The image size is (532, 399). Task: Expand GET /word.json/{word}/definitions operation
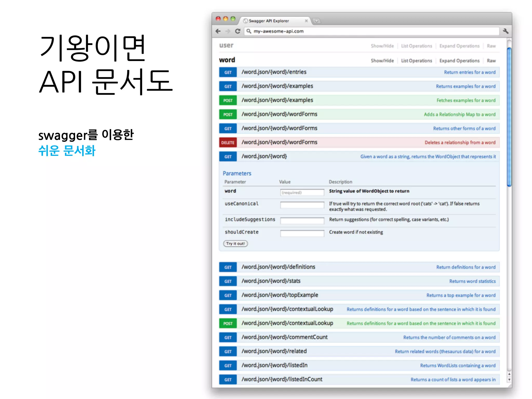(359, 267)
